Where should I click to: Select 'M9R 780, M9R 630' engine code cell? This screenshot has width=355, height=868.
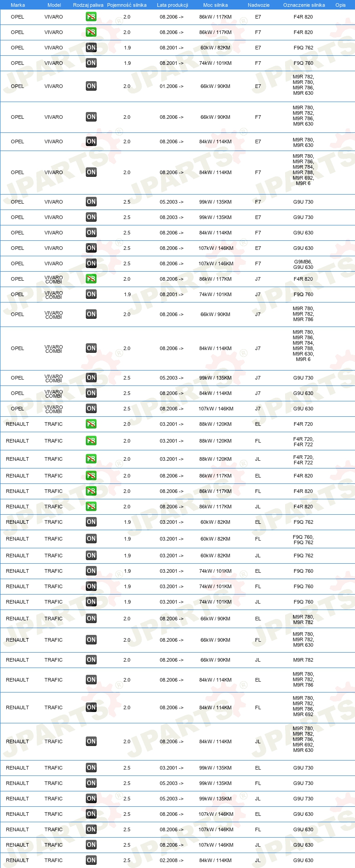coord(303,142)
